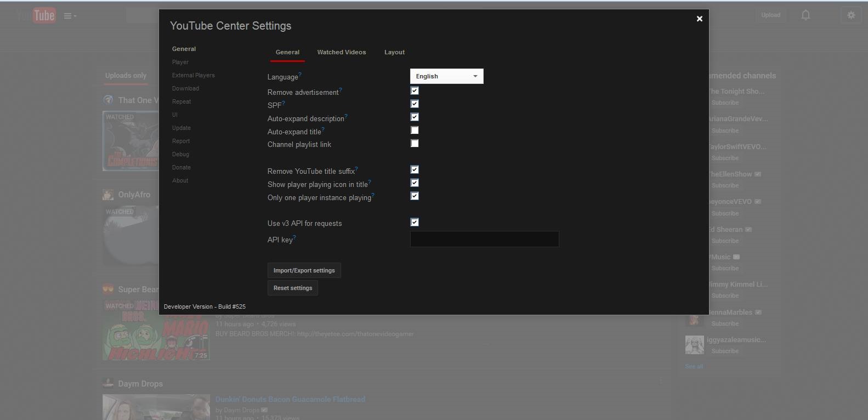Open help tooltip next to SPF
This screenshot has height=420, width=868.
pos(283,103)
